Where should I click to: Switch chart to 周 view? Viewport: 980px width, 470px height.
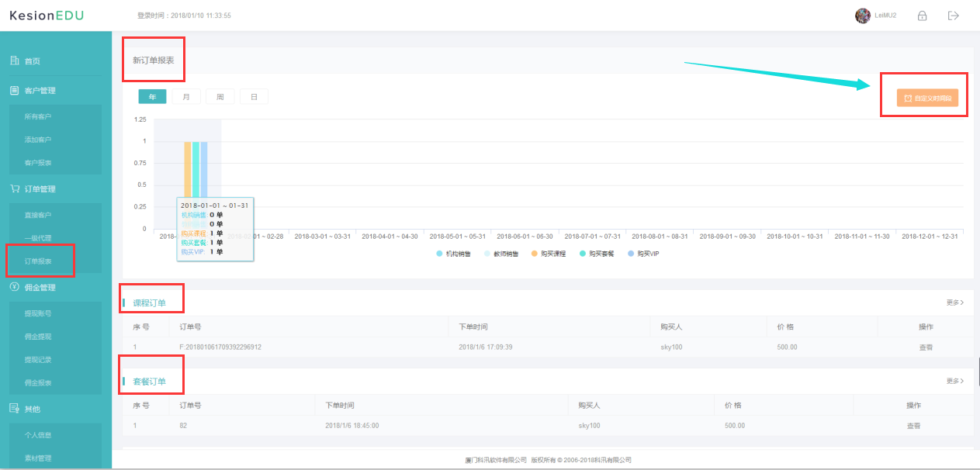click(220, 96)
